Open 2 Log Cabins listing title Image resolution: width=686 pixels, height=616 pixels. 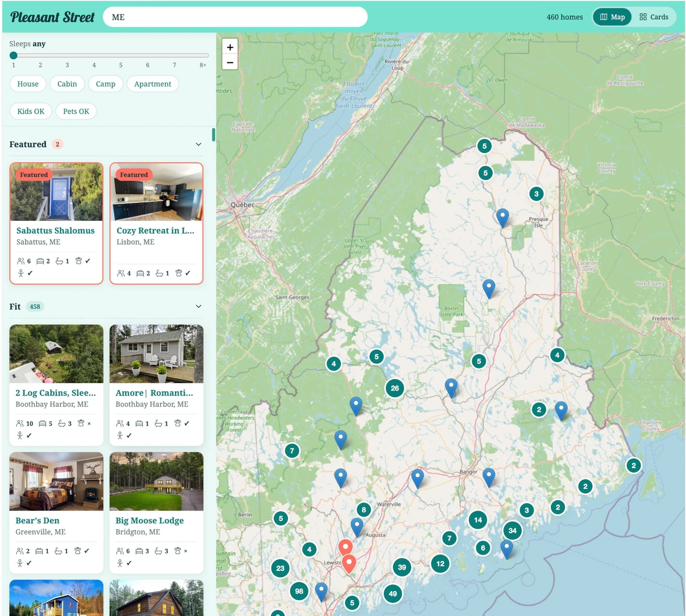(56, 393)
